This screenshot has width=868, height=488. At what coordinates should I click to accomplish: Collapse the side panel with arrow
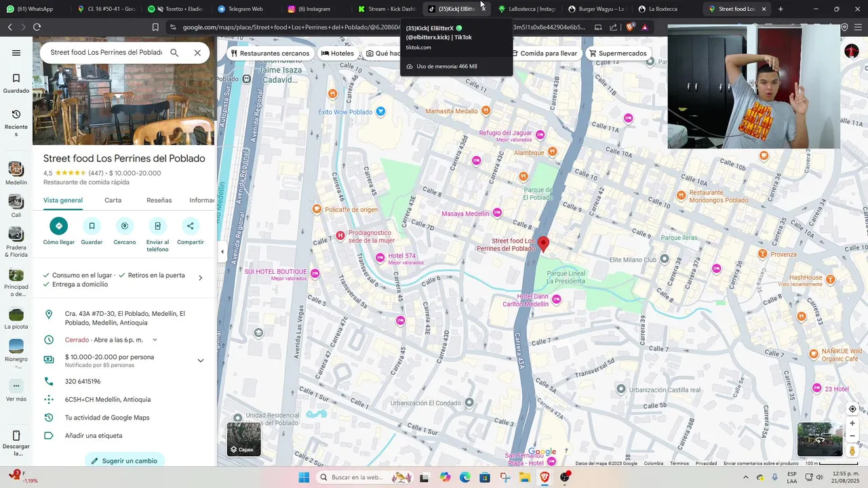(222, 251)
